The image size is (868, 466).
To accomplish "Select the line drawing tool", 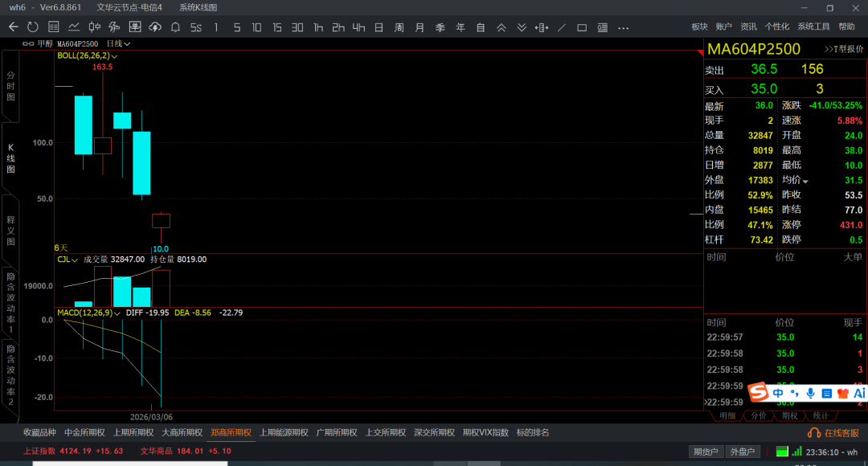I will click(x=562, y=27).
